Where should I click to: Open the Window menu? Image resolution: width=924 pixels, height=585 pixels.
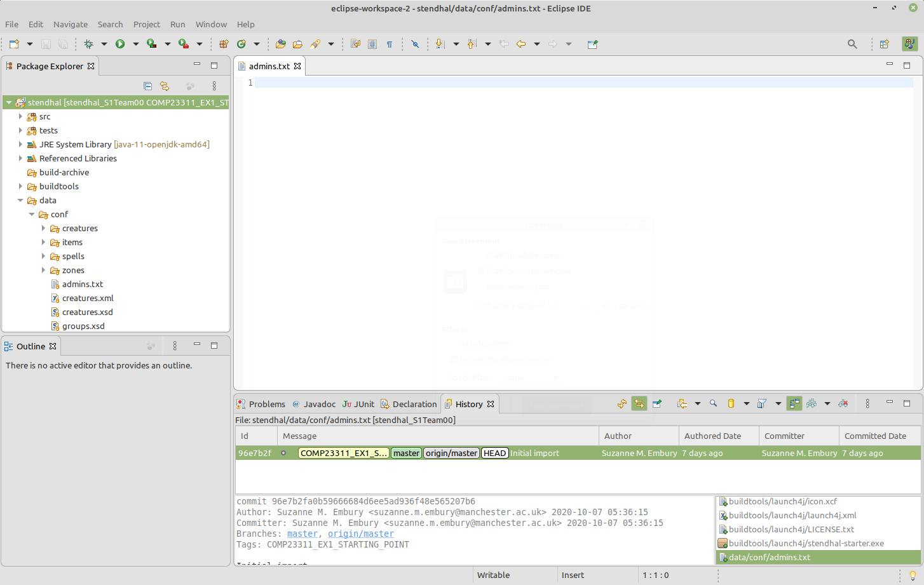point(211,24)
